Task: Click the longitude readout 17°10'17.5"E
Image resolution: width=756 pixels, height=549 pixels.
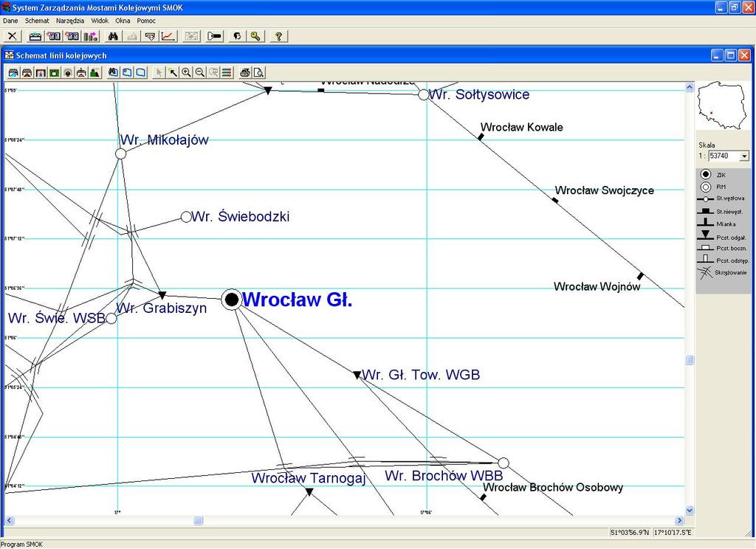Action: click(x=673, y=533)
